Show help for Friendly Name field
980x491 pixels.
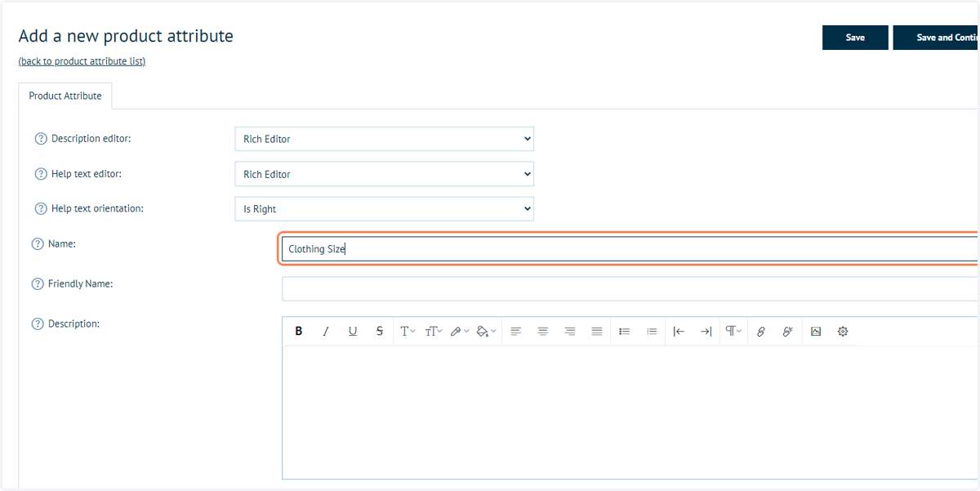click(38, 284)
